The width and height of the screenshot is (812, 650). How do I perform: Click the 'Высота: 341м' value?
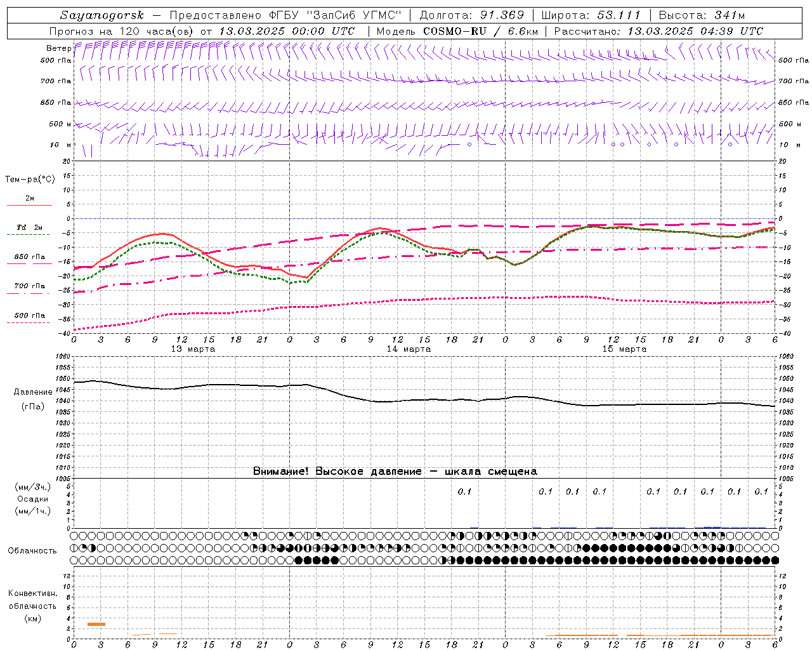[x=702, y=15]
